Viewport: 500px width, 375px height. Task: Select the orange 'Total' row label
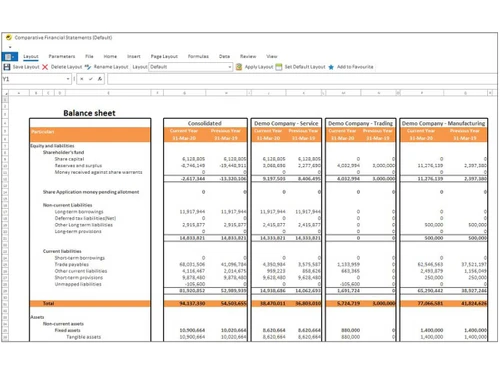pos(48,303)
